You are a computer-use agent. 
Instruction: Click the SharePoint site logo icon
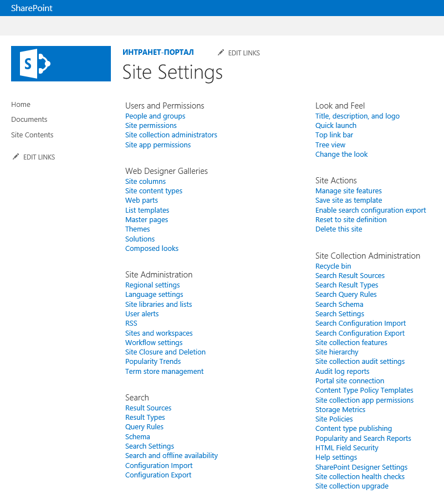(x=61, y=64)
